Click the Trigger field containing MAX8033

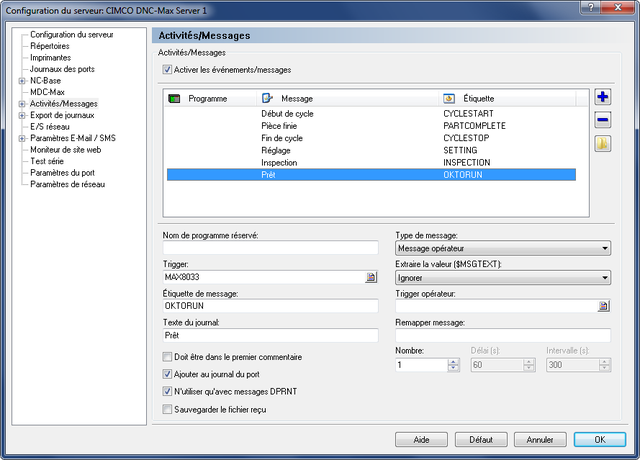[x=263, y=277]
